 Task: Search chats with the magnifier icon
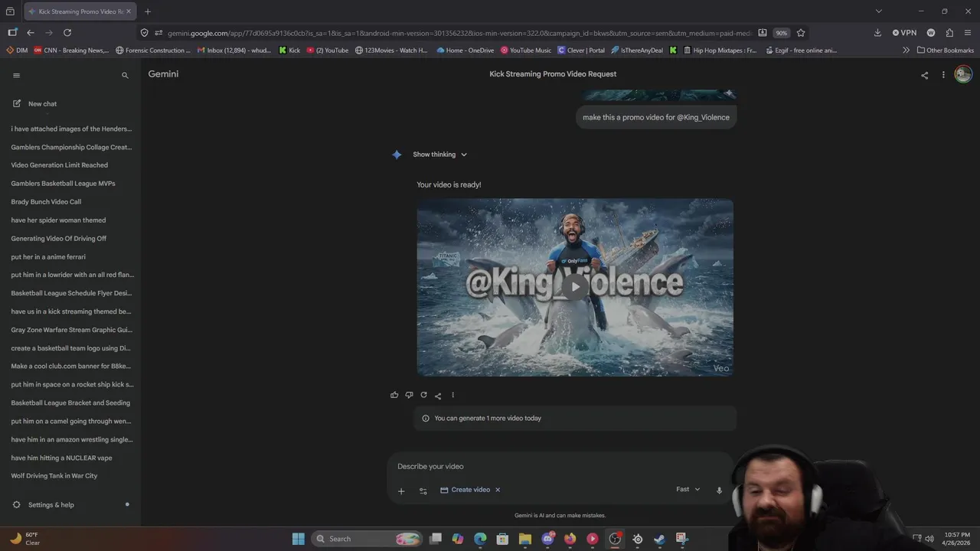click(125, 75)
